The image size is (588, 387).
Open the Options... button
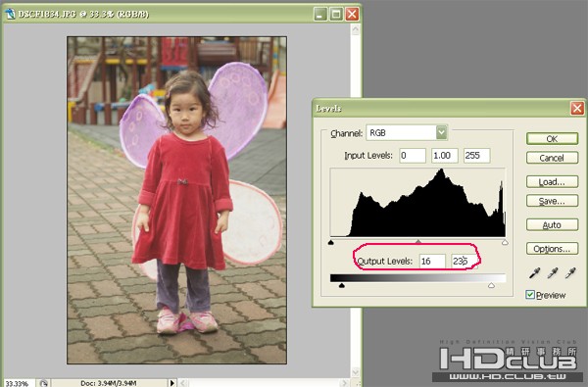[552, 249]
